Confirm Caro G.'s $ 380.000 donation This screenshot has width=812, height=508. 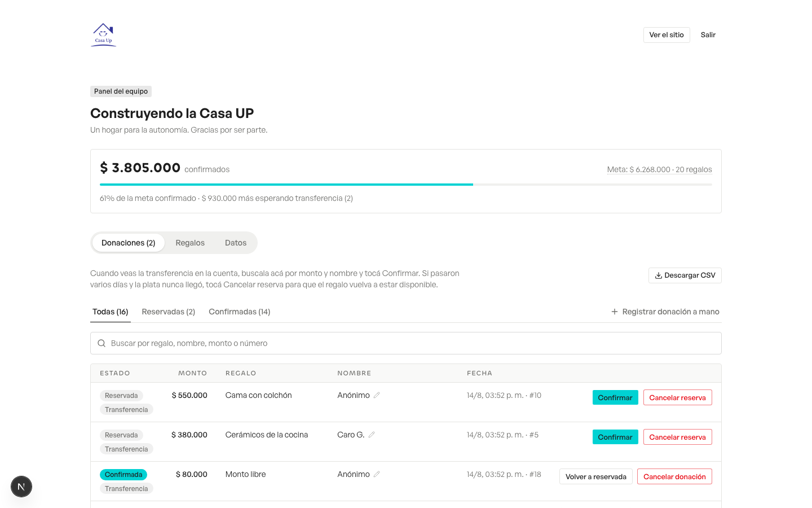[x=615, y=437]
